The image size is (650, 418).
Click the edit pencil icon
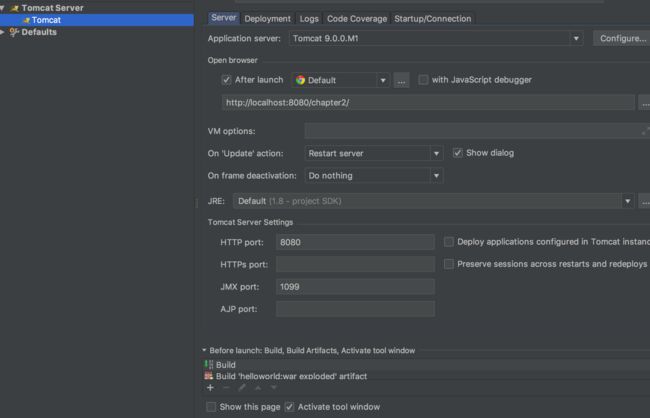coord(242,388)
